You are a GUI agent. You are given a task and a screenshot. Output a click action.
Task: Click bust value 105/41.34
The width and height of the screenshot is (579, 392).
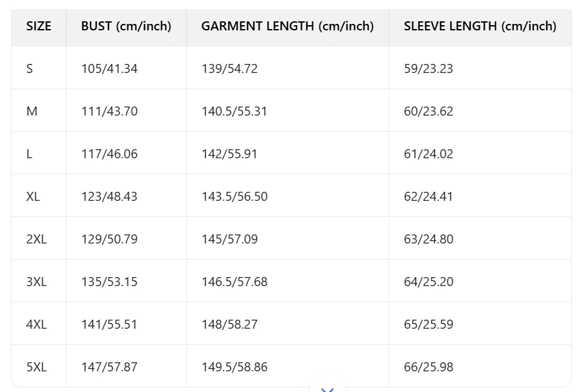(x=109, y=68)
